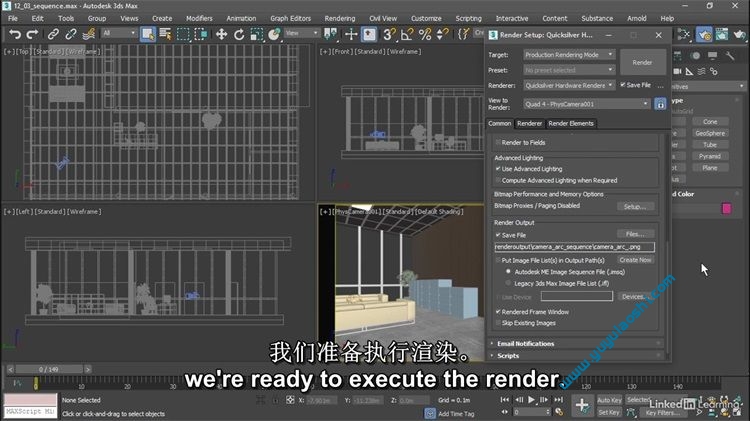Toggle Save File under Render Output
The image size is (750, 421).
pos(498,235)
